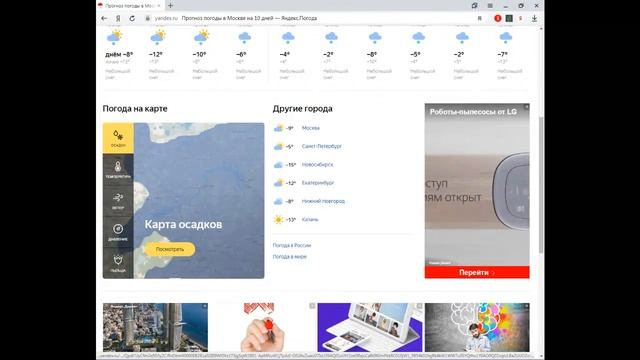Open Нижний Новгород weather link

(x=323, y=201)
